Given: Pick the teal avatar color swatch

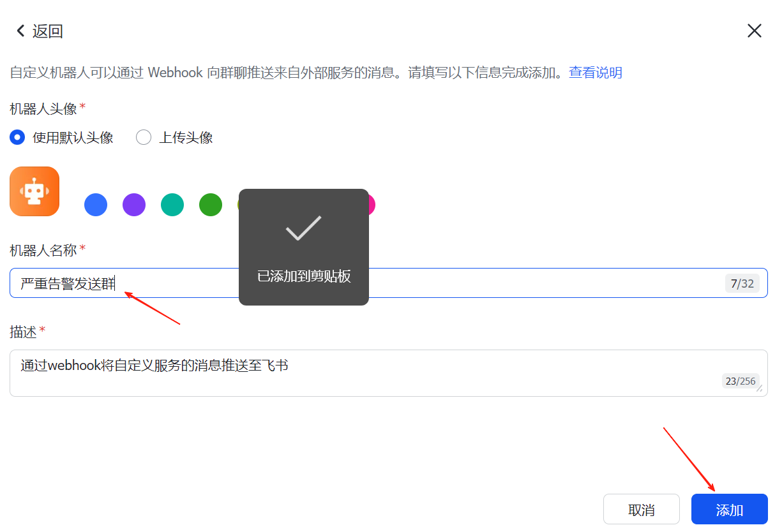Looking at the screenshot, I should [x=172, y=205].
